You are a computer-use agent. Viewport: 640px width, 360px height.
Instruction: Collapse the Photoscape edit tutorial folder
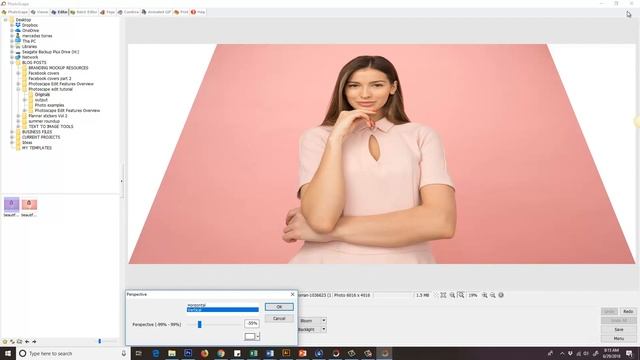18,89
